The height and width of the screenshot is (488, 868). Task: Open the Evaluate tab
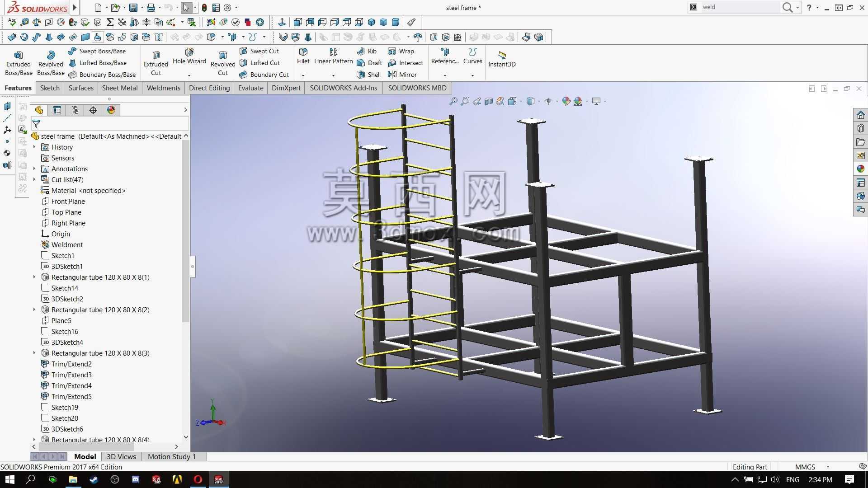coord(251,88)
